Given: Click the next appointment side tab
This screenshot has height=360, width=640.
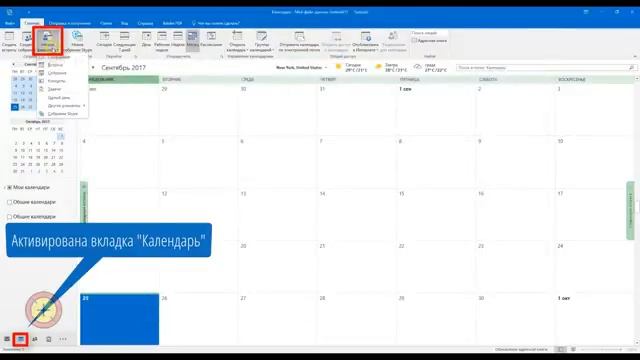Looking at the screenshot, I should click(x=630, y=211).
